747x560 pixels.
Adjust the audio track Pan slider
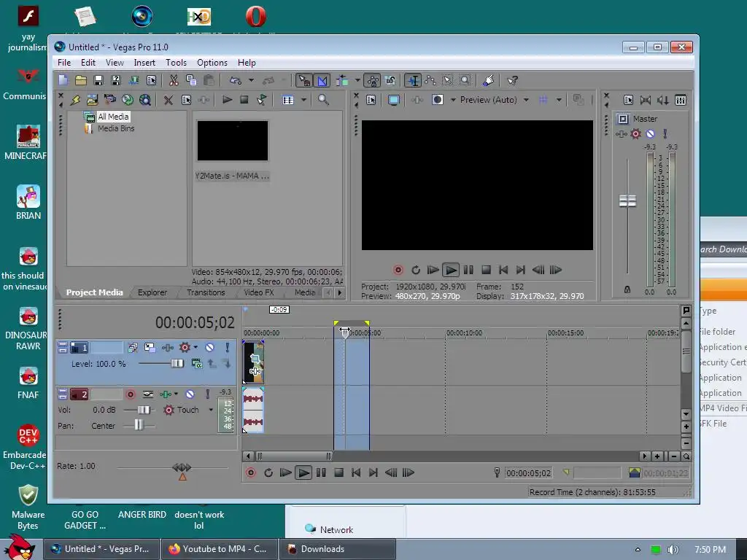tap(139, 425)
